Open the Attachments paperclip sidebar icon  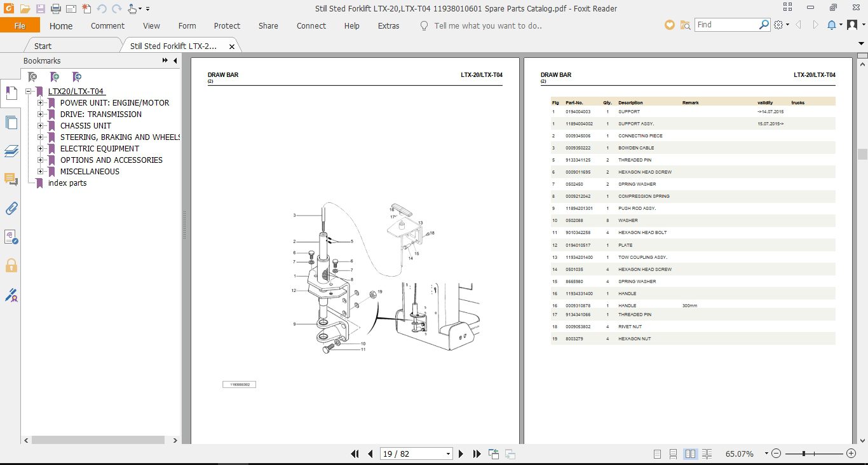pyautogui.click(x=11, y=208)
